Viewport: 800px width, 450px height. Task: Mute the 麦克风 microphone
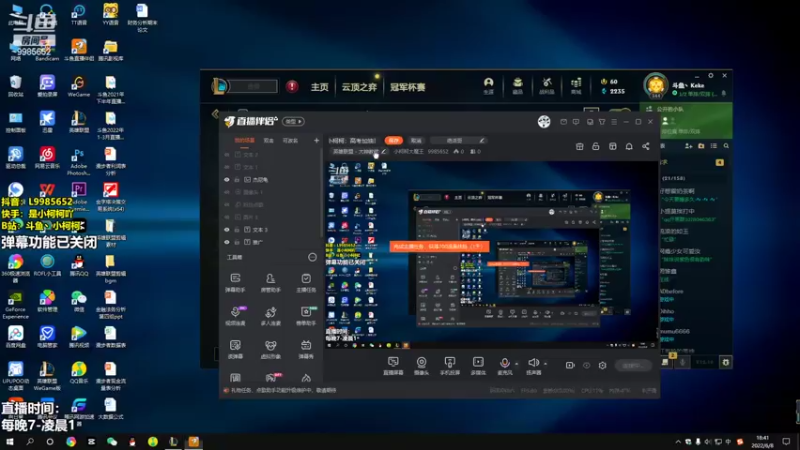[505, 366]
